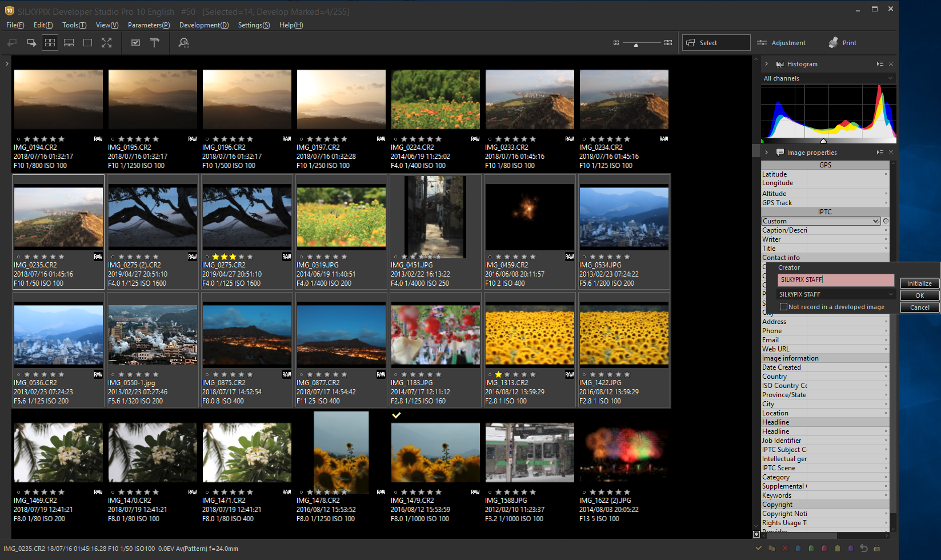
Task: Open Histogram panel options menu icon
Action: 880,64
